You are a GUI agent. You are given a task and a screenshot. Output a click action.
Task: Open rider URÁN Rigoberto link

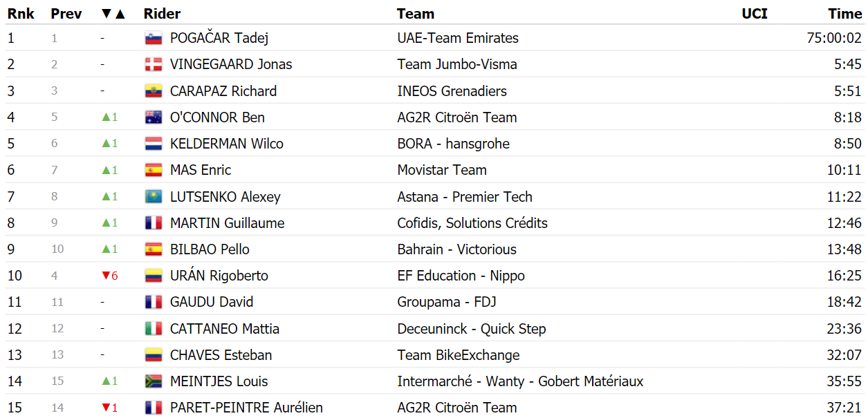(219, 276)
